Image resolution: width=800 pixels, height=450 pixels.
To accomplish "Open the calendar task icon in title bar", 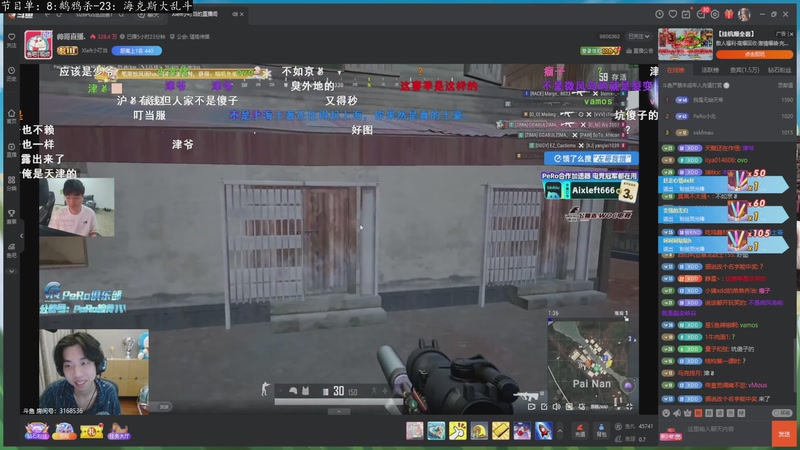I will coord(686,14).
